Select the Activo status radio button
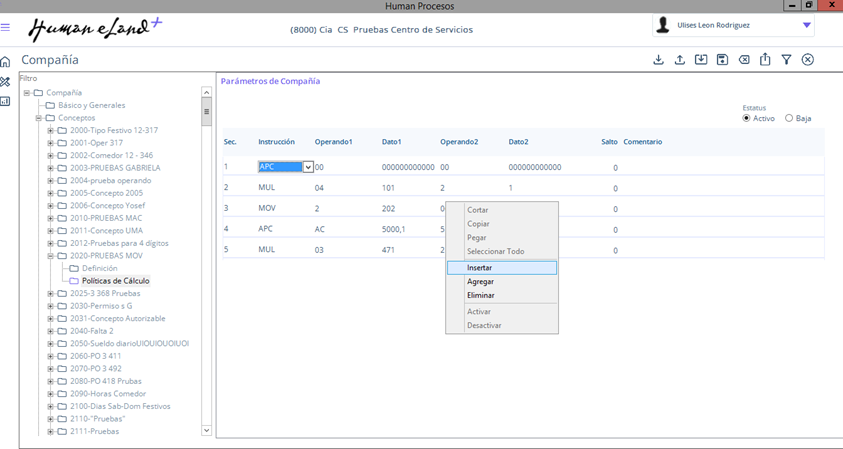The image size is (843, 449). pyautogui.click(x=746, y=118)
